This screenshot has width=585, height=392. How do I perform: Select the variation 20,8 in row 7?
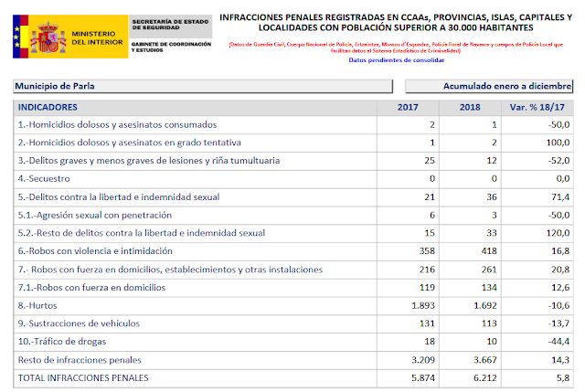pyautogui.click(x=560, y=270)
